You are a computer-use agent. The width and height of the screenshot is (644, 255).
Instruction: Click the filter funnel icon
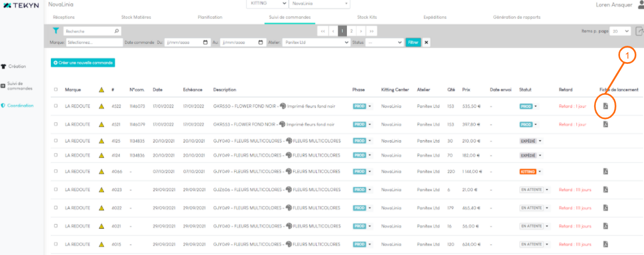56,30
